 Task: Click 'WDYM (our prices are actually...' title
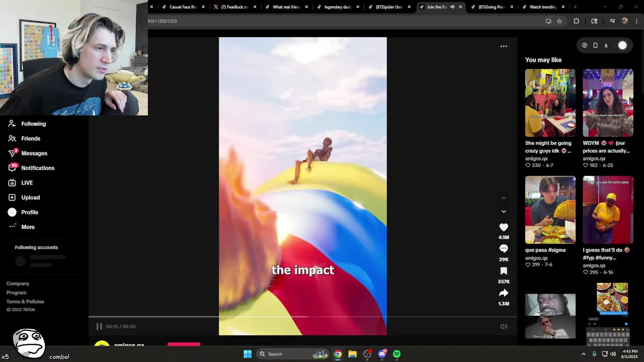[x=606, y=147]
